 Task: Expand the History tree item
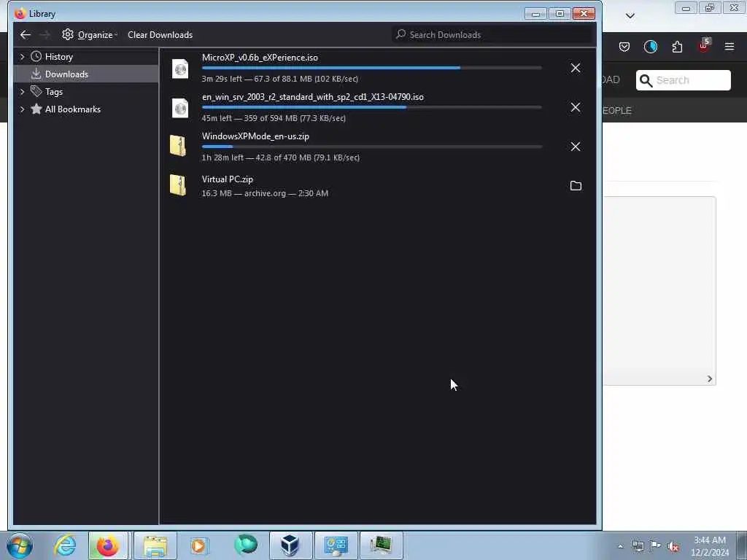click(22, 57)
